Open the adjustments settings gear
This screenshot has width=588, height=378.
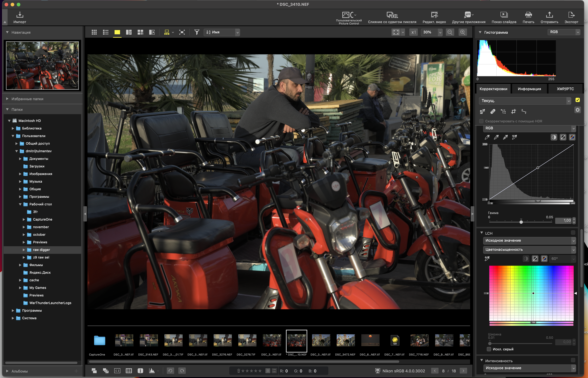coord(577,110)
